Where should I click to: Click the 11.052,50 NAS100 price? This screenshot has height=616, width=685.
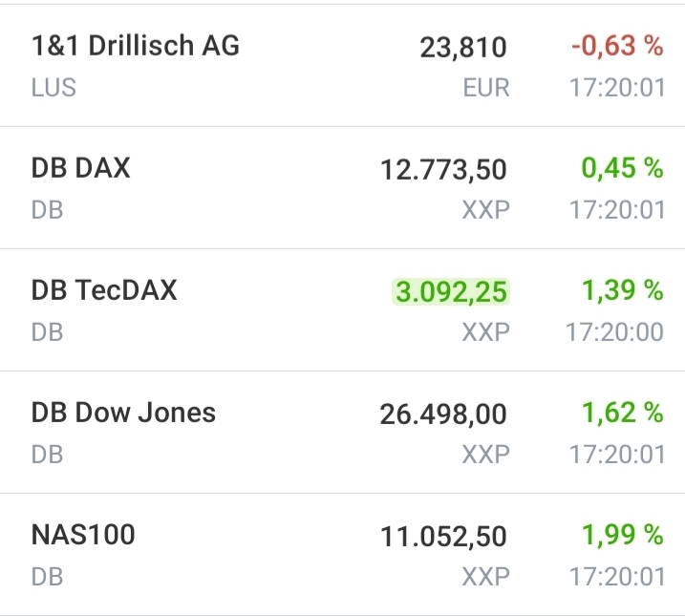point(443,537)
